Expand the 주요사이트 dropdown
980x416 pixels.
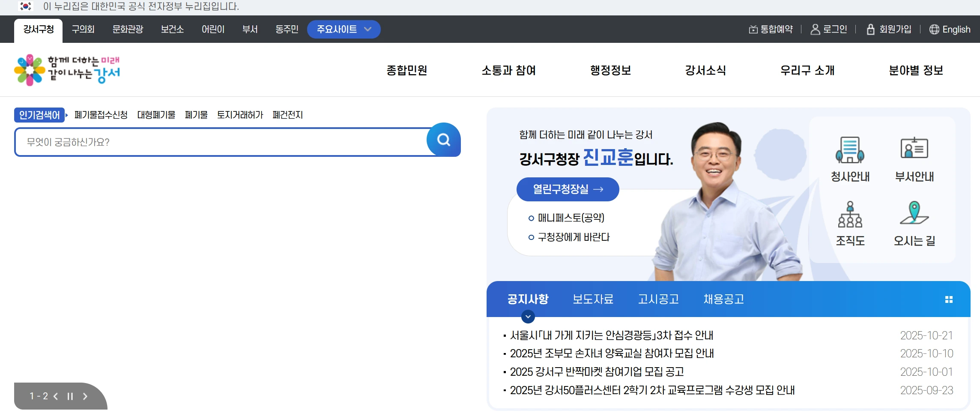344,30
